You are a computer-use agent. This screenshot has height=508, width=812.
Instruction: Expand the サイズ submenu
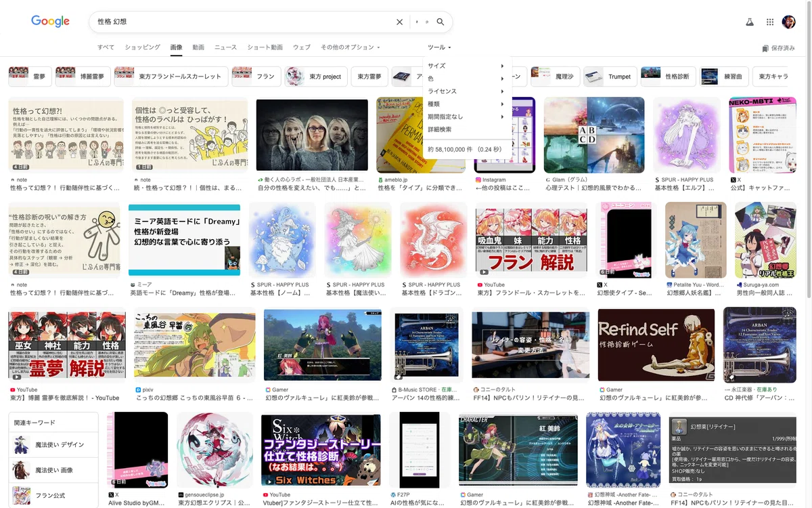tap(467, 66)
